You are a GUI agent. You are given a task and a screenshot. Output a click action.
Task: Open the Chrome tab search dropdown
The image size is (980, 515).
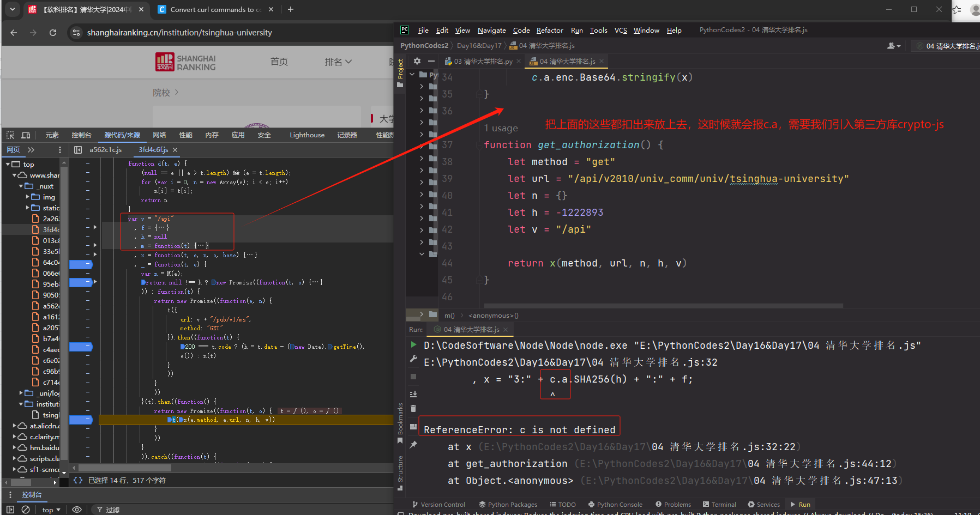(x=13, y=9)
